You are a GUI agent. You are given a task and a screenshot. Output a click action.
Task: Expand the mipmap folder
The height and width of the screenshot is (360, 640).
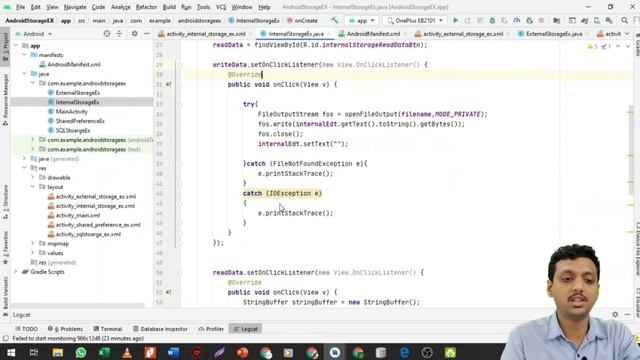point(33,243)
